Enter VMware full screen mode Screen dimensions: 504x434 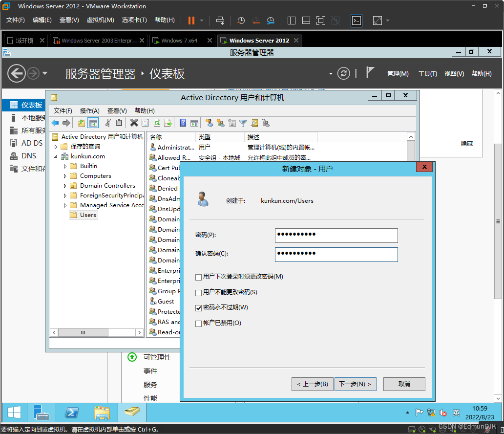coord(321,21)
